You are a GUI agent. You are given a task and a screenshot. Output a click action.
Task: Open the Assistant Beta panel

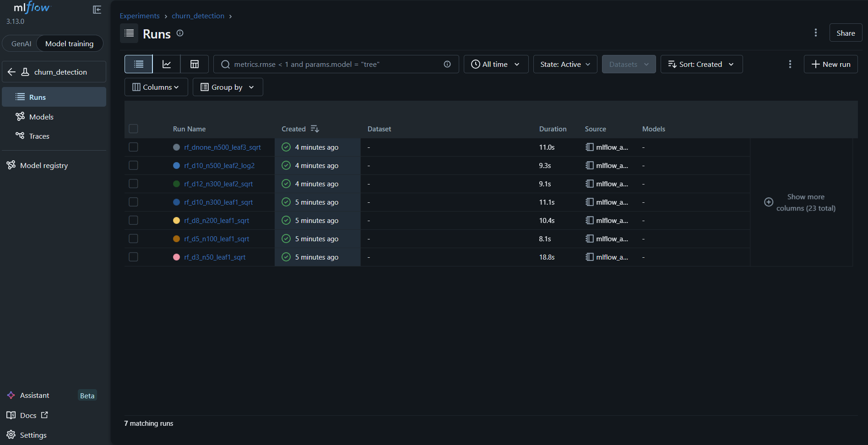click(x=54, y=395)
